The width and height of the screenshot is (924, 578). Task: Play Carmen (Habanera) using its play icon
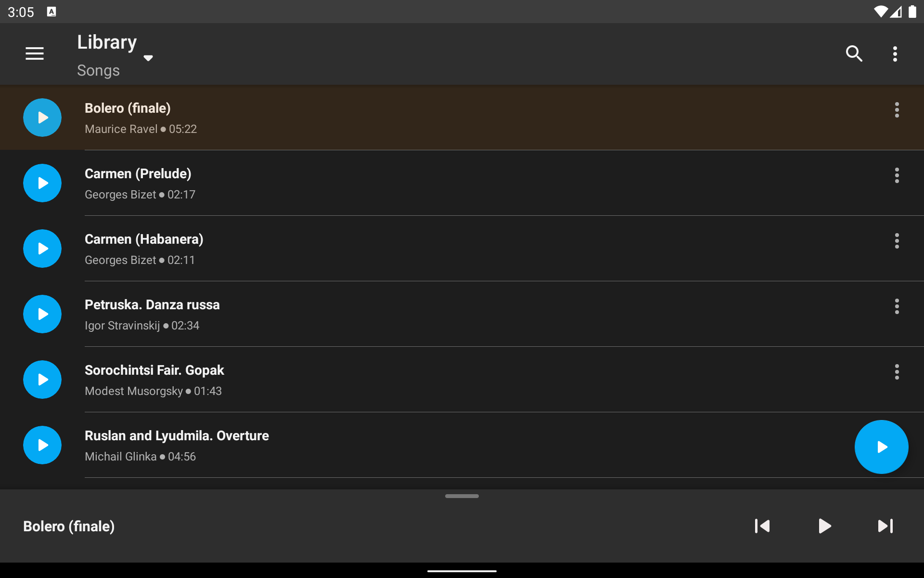(x=42, y=249)
